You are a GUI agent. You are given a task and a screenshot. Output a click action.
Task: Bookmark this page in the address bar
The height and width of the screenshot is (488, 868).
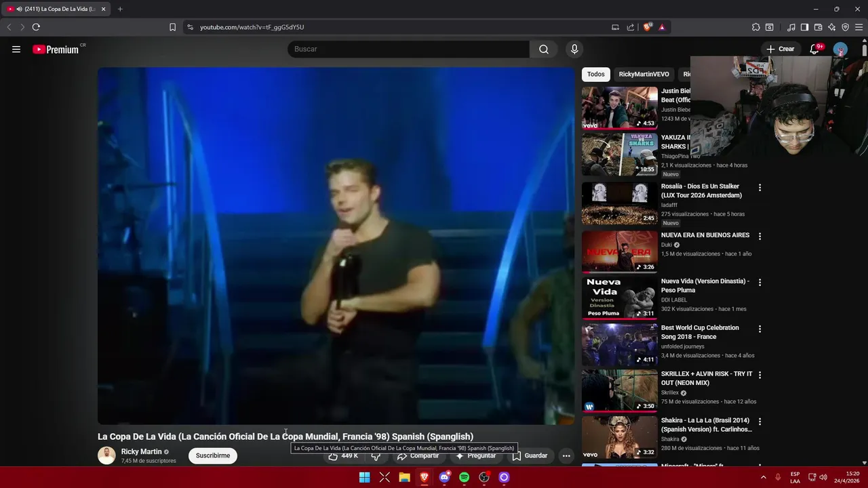172,27
